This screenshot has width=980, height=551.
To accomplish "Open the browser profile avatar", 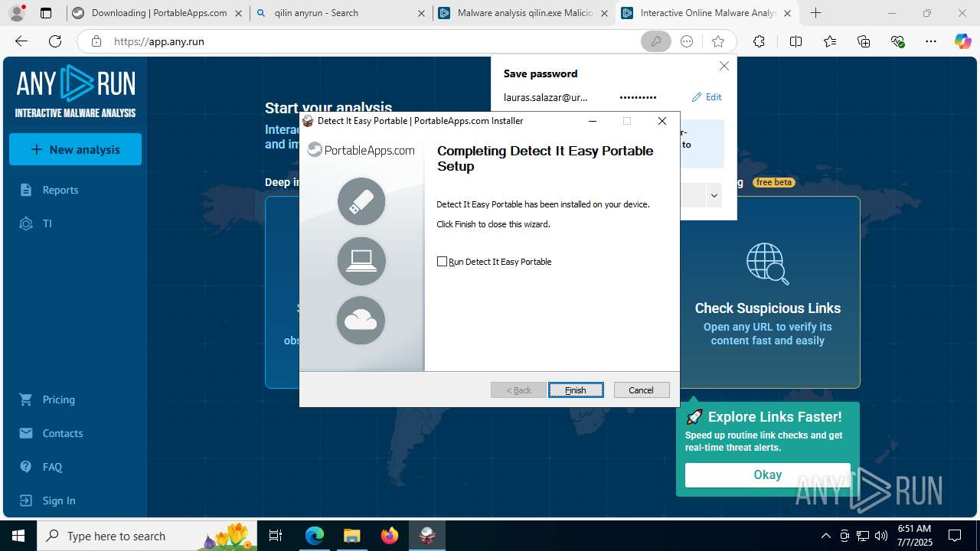I will click(x=16, y=13).
